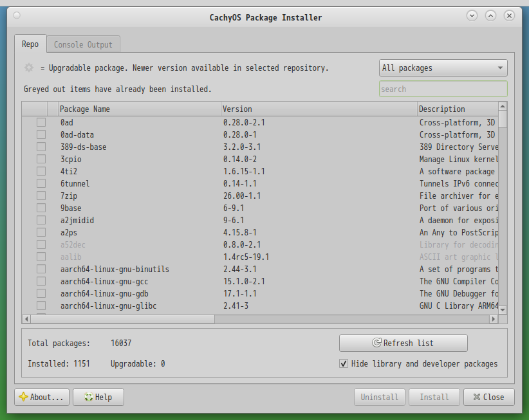
Task: Click the Refresh list reload icon
Action: [x=378, y=343]
